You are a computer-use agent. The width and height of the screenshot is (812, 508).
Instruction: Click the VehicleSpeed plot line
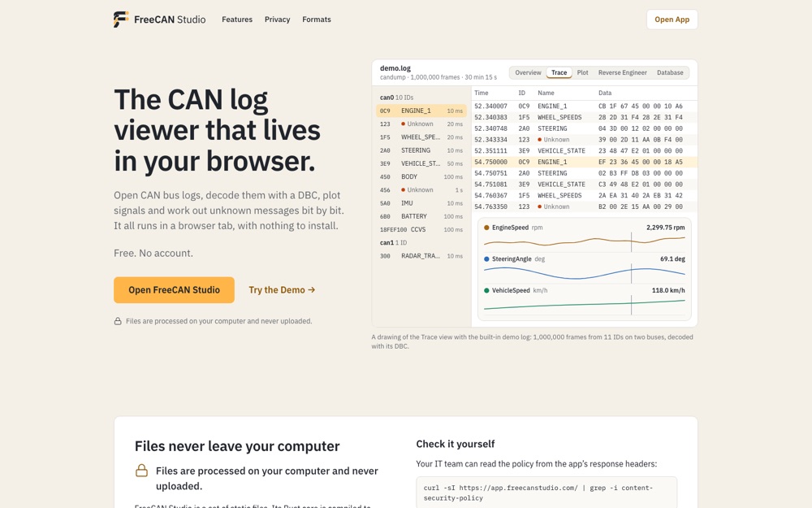(x=584, y=305)
